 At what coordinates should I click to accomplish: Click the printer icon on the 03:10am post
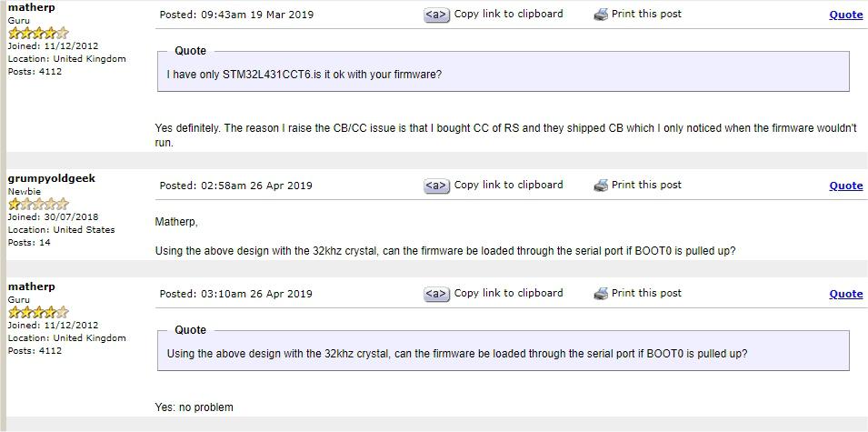[x=601, y=294]
